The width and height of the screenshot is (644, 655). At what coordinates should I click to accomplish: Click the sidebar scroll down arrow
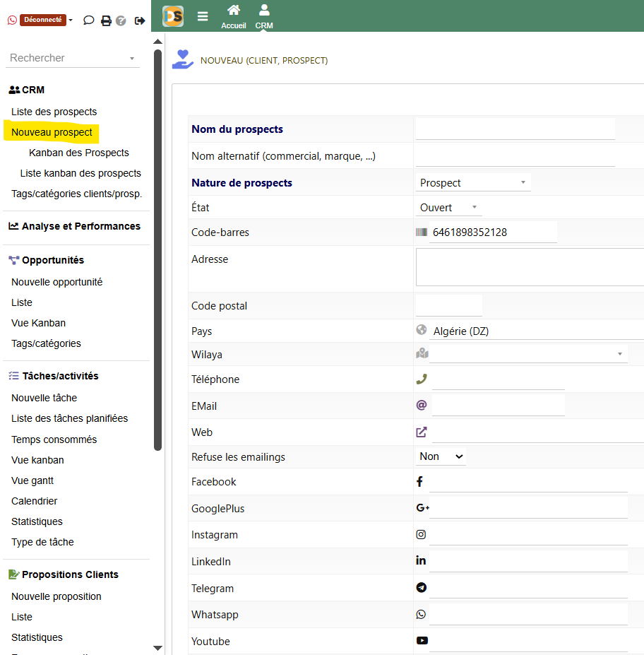click(157, 647)
